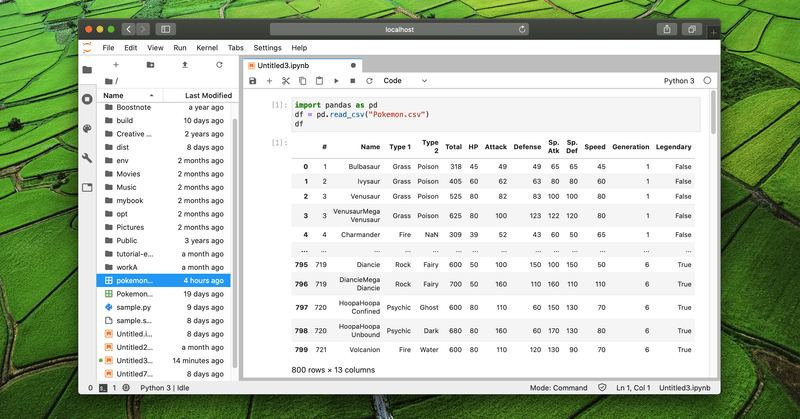Refresh the file browser list
The width and height of the screenshot is (800, 419).
(219, 65)
